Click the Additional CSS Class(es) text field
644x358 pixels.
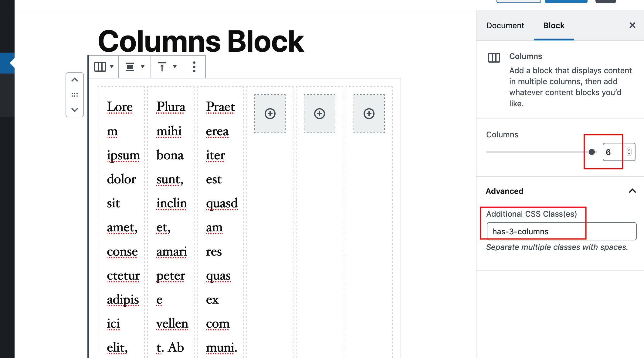[x=560, y=231]
